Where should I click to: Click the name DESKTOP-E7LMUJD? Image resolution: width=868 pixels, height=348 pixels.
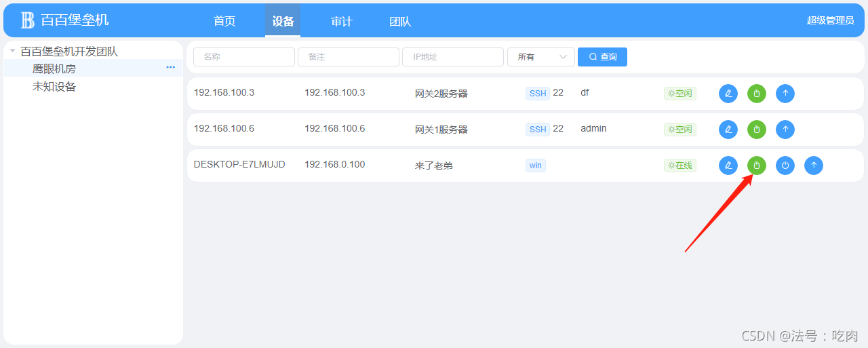(x=239, y=164)
